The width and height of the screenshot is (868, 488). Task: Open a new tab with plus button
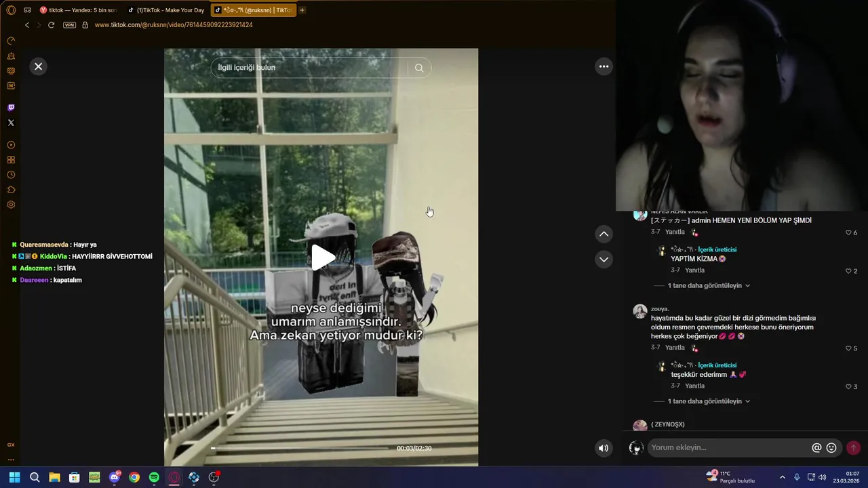click(x=302, y=10)
